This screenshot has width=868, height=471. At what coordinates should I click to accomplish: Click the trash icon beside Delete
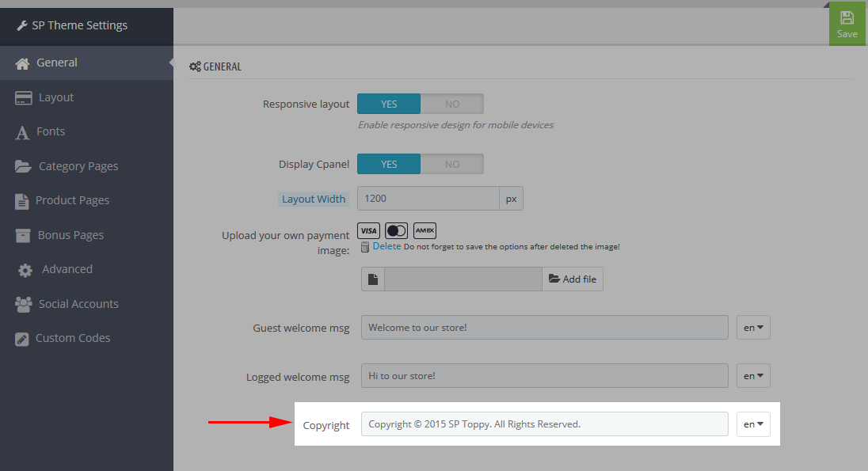(x=365, y=247)
